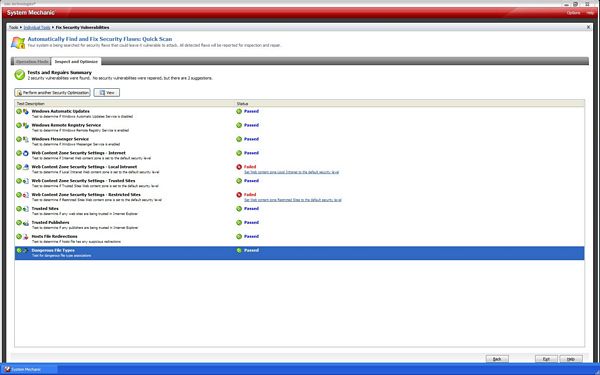Click the Windows security shield header icon

click(x=18, y=42)
